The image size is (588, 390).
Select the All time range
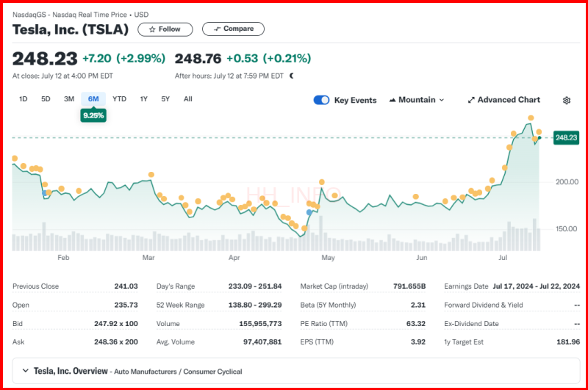[x=188, y=99]
